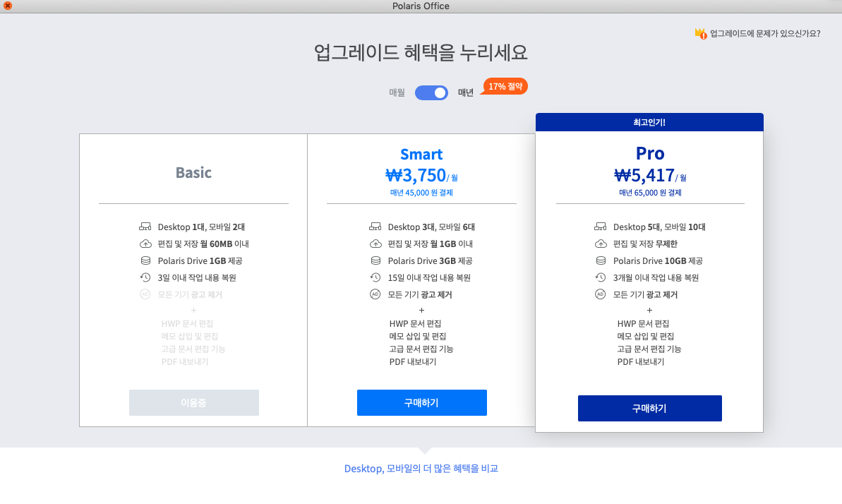Click the 업그레이드 혜택을 누리세요 heading
842x504 pixels.
[421, 52]
